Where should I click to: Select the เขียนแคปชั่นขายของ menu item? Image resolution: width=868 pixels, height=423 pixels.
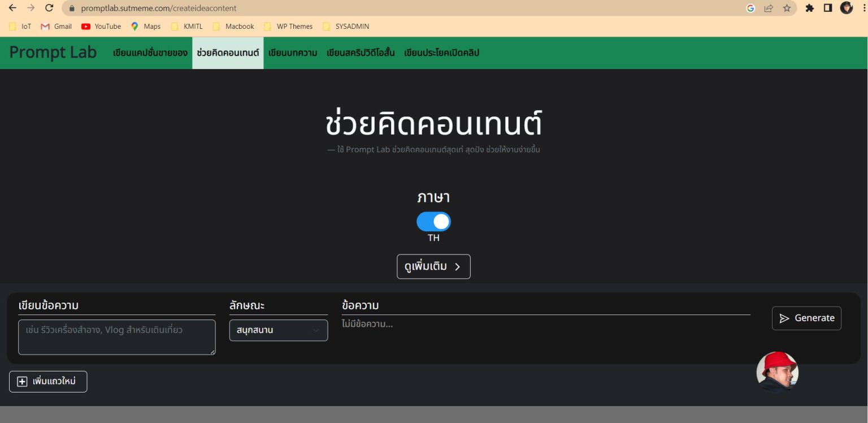tap(149, 53)
